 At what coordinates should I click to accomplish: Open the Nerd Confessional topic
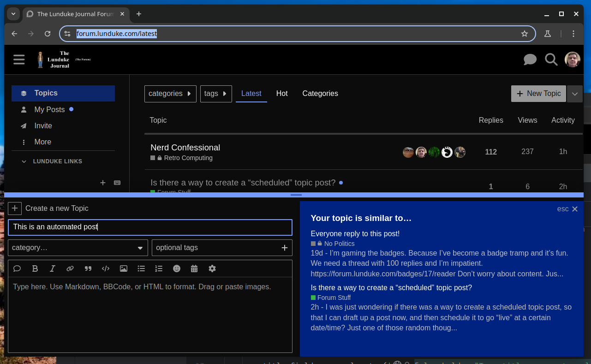(x=185, y=148)
